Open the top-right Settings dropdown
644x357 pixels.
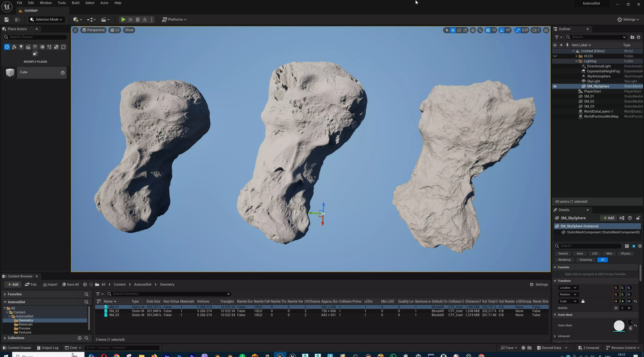click(628, 19)
